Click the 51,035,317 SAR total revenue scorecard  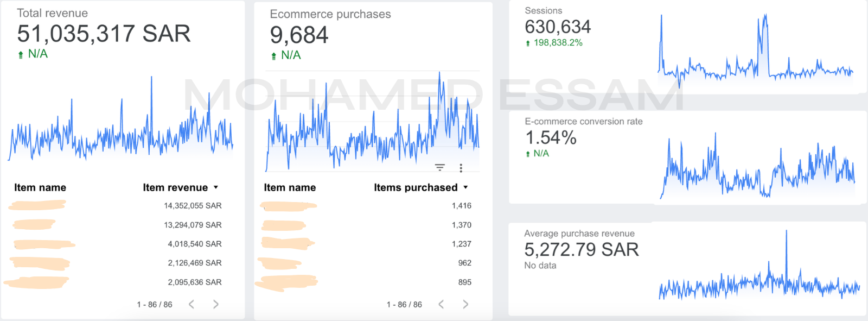coord(104,34)
